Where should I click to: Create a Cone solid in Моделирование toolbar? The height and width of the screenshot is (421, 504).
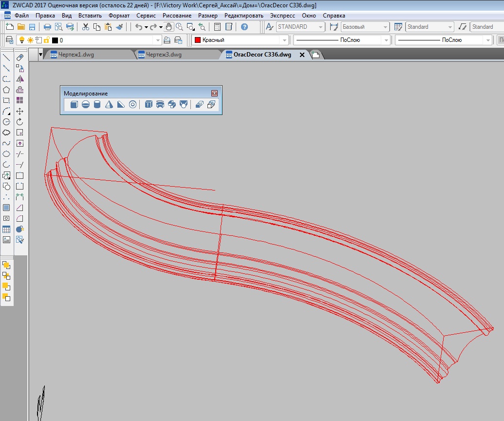coord(109,104)
